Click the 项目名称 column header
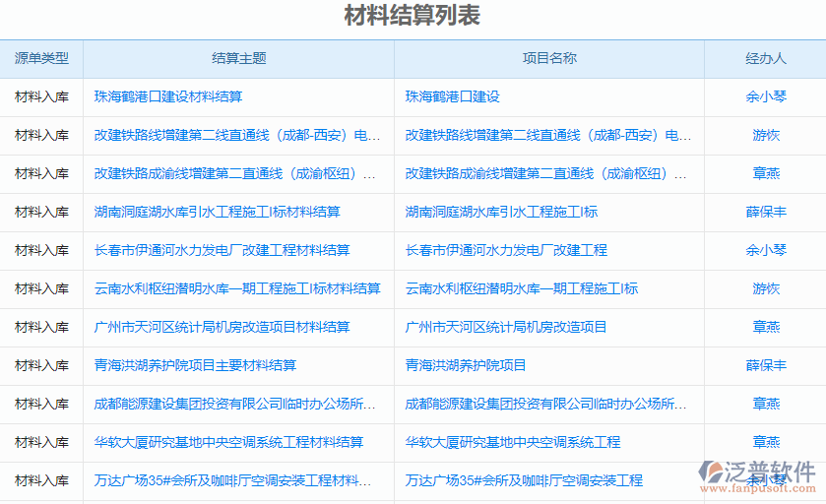Viewport: 826px width, 504px height. tap(549, 58)
